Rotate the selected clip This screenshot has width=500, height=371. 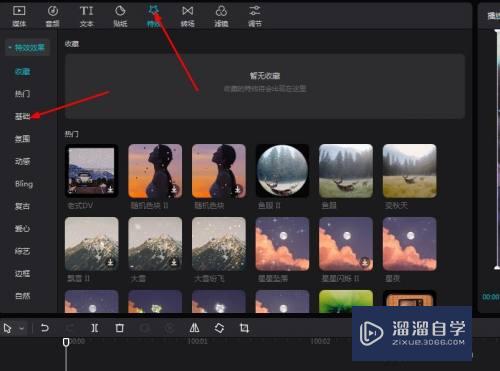pos(219,328)
